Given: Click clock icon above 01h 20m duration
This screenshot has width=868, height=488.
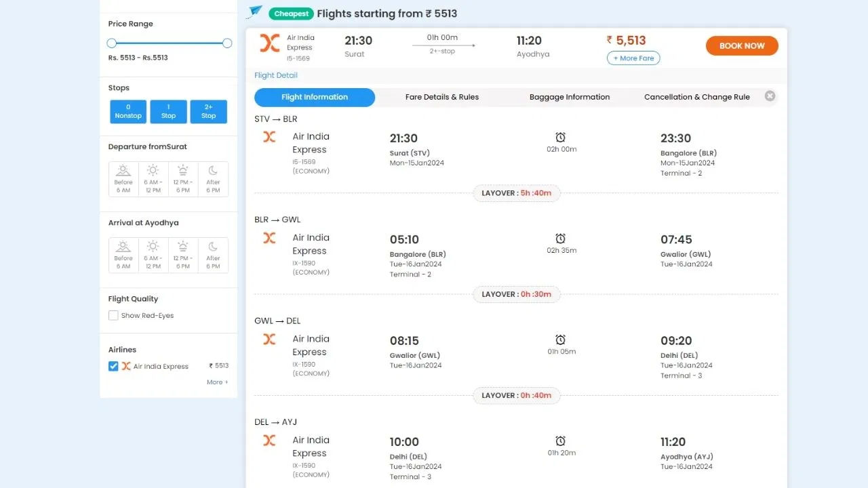Looking at the screenshot, I should (560, 441).
